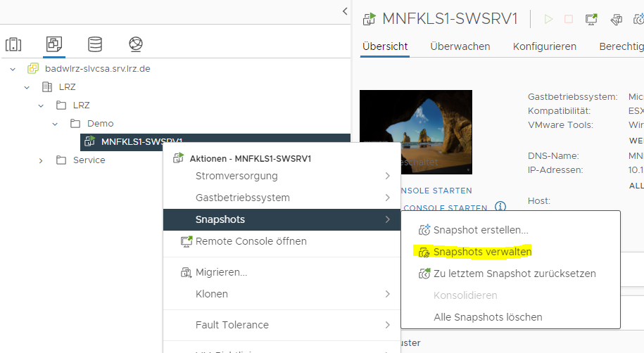Image resolution: width=644 pixels, height=353 pixels.
Task: Open the Konfigurieren tab
Action: tap(544, 46)
